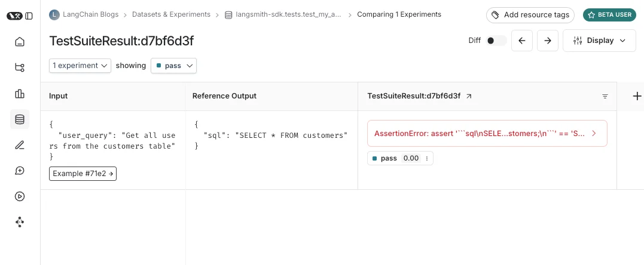Viewport: 644px width, 265px height.
Task: Open the chat bubble plus sidebar icon
Action: [x=20, y=171]
